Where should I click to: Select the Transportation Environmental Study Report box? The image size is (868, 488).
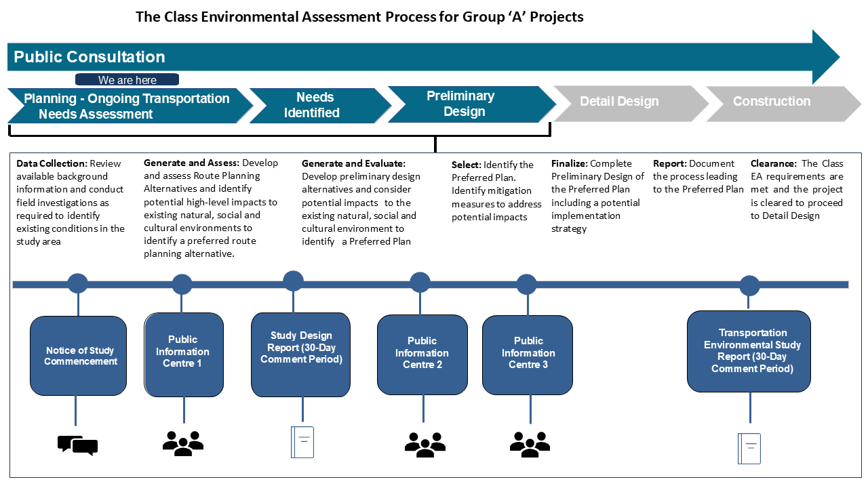point(749,351)
